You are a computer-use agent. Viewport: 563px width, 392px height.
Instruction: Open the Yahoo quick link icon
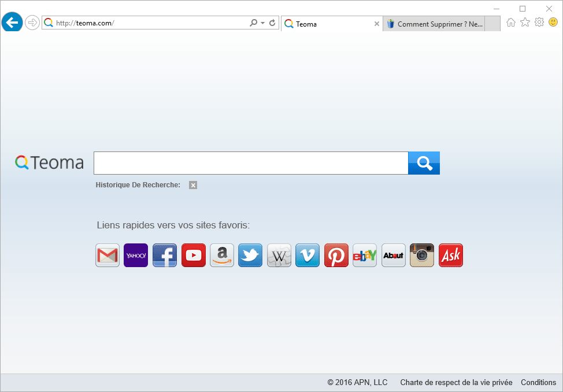[x=136, y=255]
